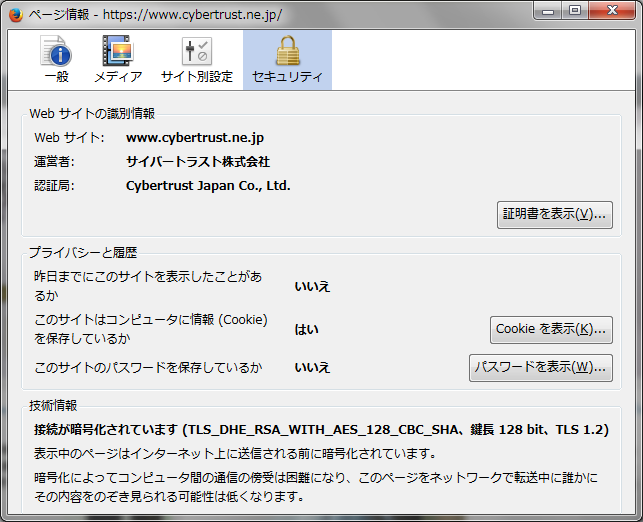Screen dimensions: 643x522
Task: Click the 昨日までにこのサイトを表示したことがあるか label
Action: coord(148,286)
